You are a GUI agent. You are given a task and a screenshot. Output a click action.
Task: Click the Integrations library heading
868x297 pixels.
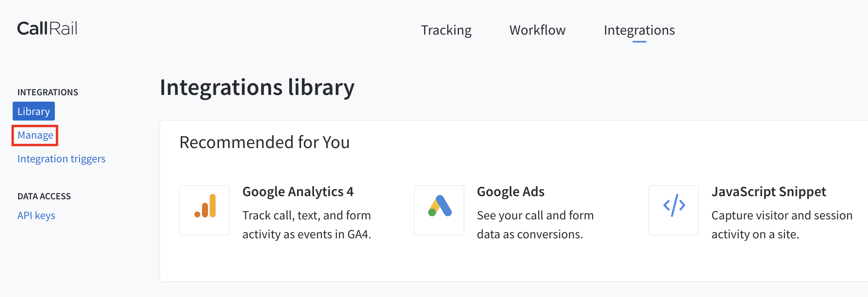click(x=257, y=87)
